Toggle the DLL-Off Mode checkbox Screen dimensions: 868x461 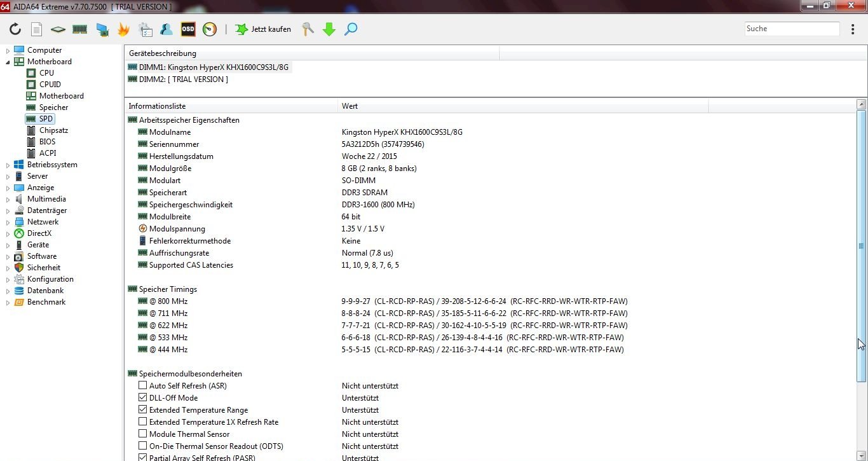pyautogui.click(x=142, y=398)
